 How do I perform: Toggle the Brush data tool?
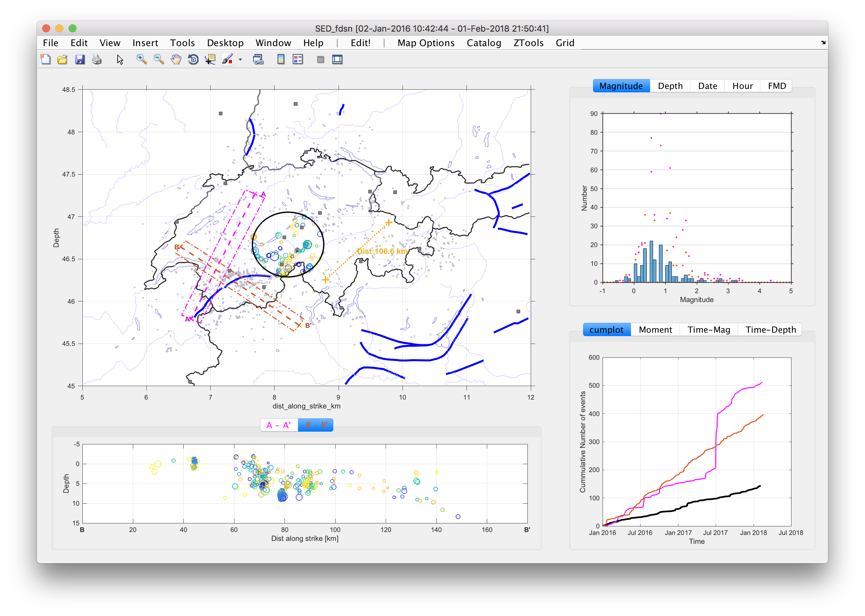tap(227, 59)
